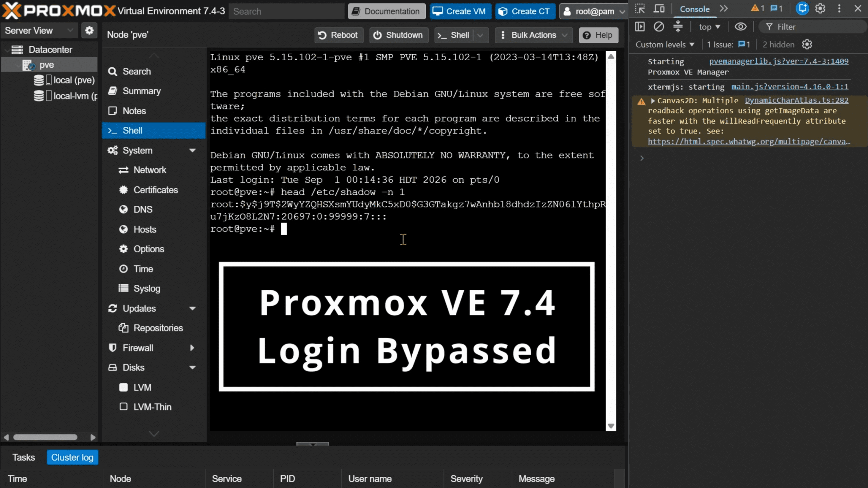
Task: Collapse the Datacenter tree node
Action: pyautogui.click(x=7, y=50)
